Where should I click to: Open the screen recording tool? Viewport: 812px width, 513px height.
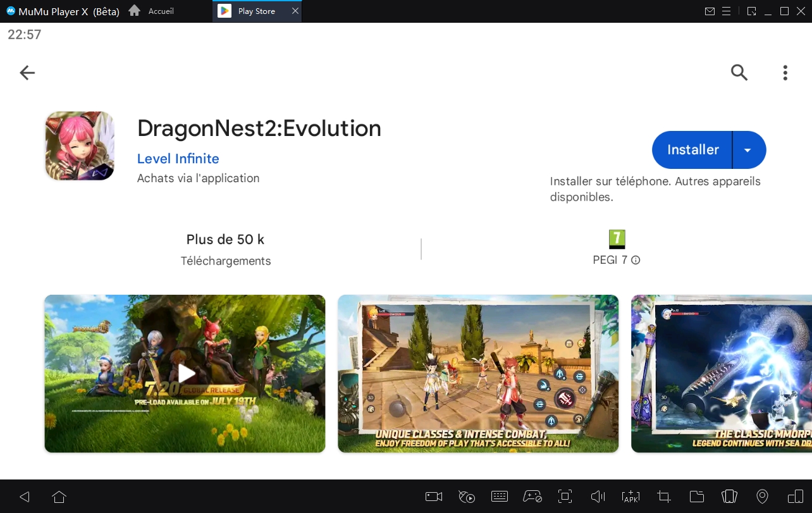point(434,497)
